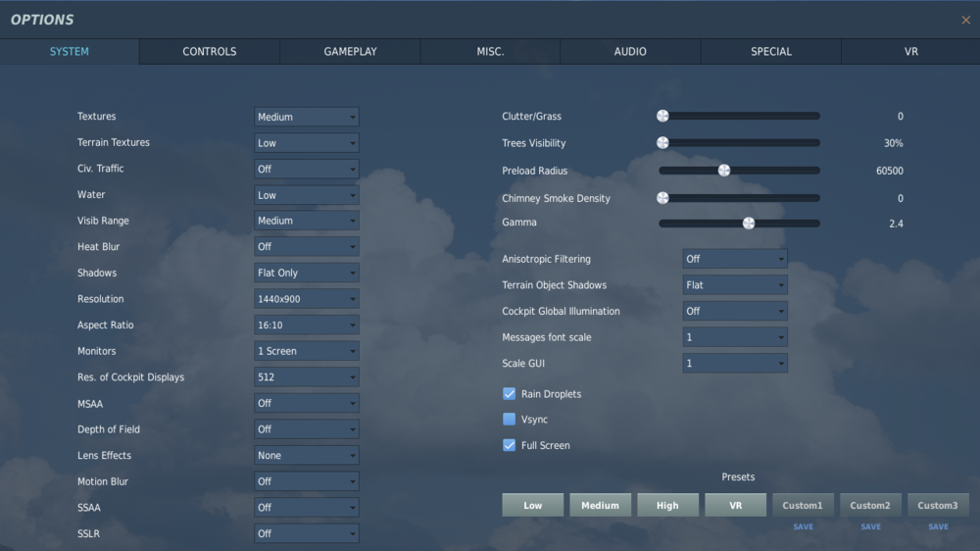This screenshot has height=551, width=980.
Task: Click SAVE under Custom3
Action: [938, 526]
